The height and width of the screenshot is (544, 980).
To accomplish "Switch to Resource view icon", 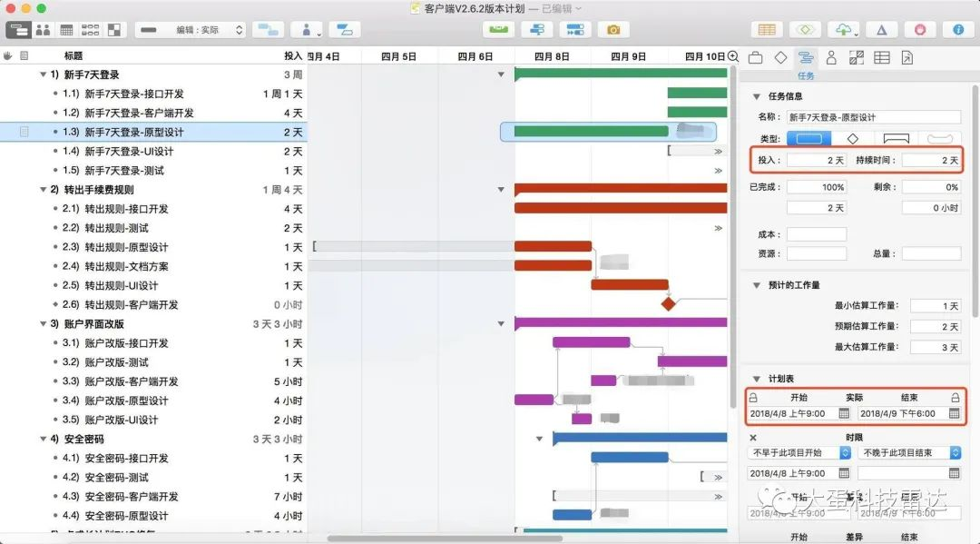I will pos(44,29).
